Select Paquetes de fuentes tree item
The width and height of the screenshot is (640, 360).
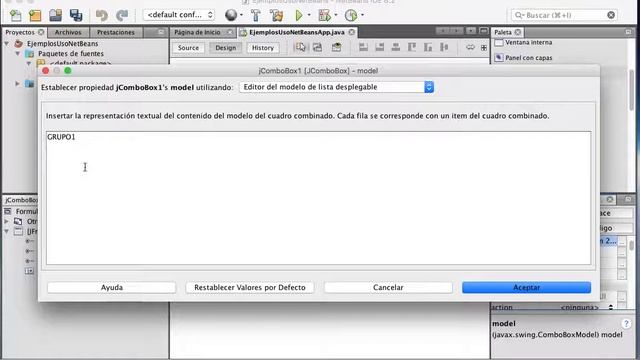[x=71, y=53]
